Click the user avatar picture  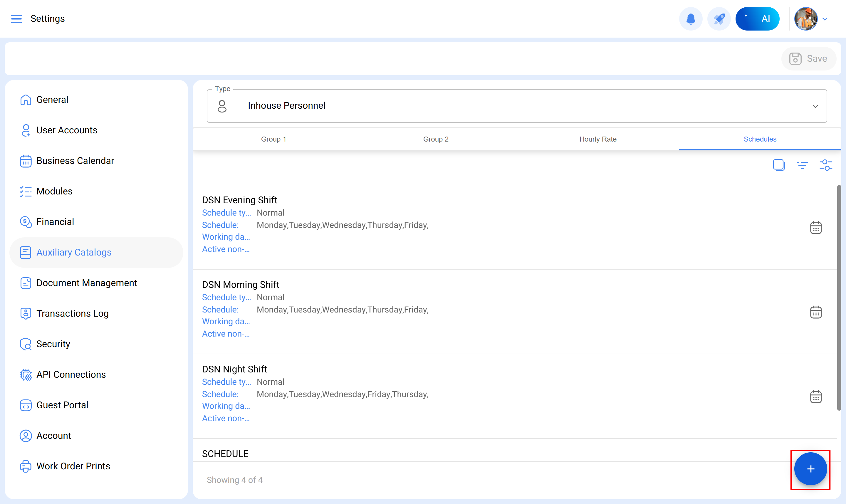point(805,19)
